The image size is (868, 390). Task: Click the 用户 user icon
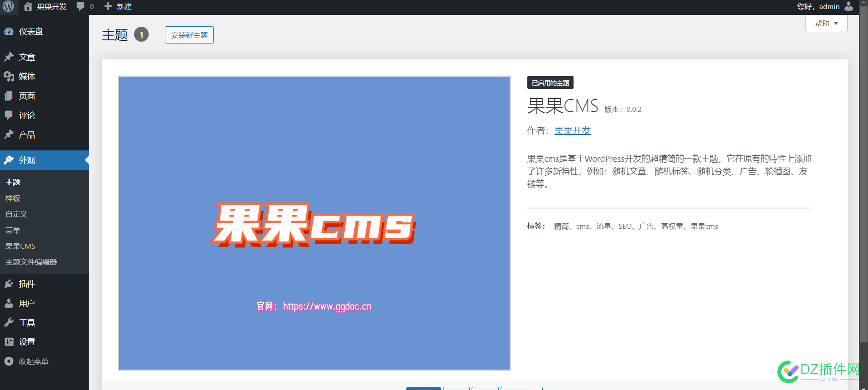click(x=9, y=303)
